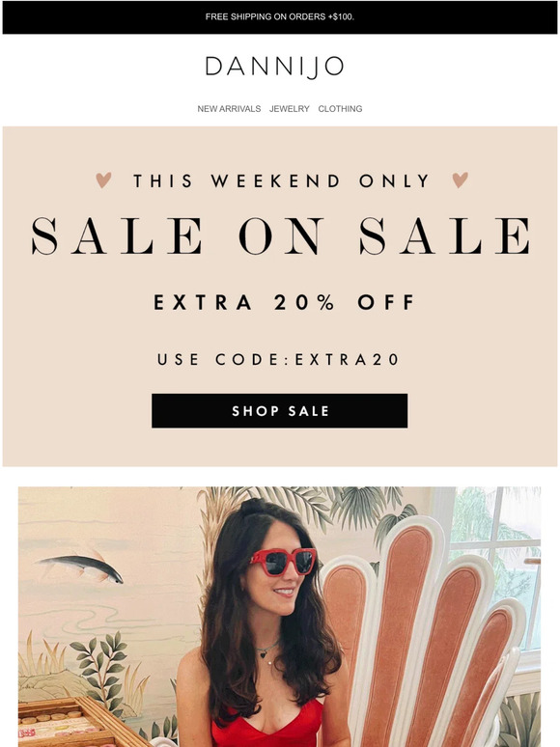Click the red sunglasses on the model
The width and height of the screenshot is (560, 747).
[283, 562]
